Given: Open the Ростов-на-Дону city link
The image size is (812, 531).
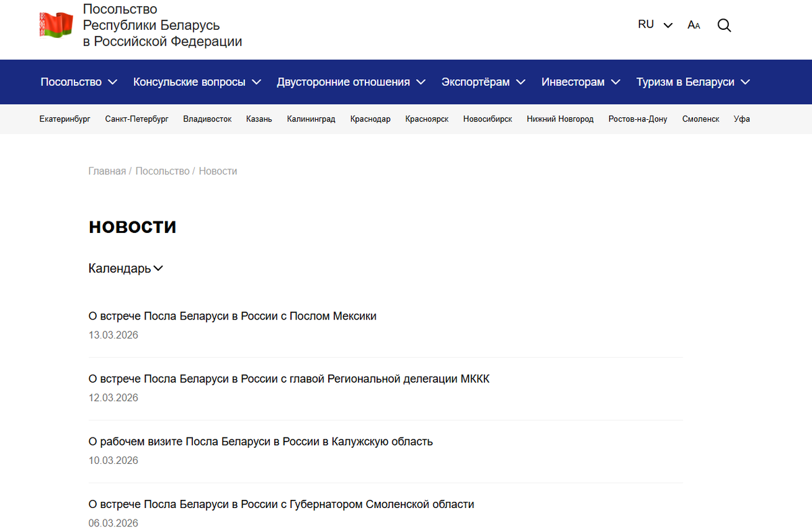Looking at the screenshot, I should (637, 119).
